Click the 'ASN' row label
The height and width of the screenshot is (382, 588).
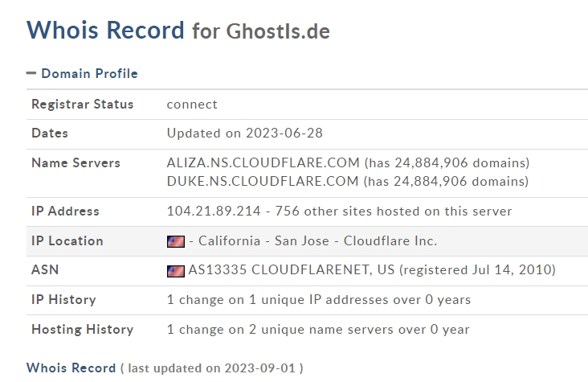point(45,269)
